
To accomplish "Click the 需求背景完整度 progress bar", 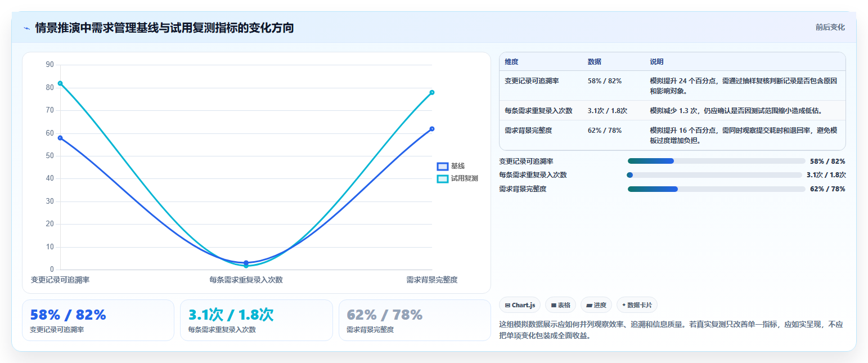I will (x=716, y=189).
